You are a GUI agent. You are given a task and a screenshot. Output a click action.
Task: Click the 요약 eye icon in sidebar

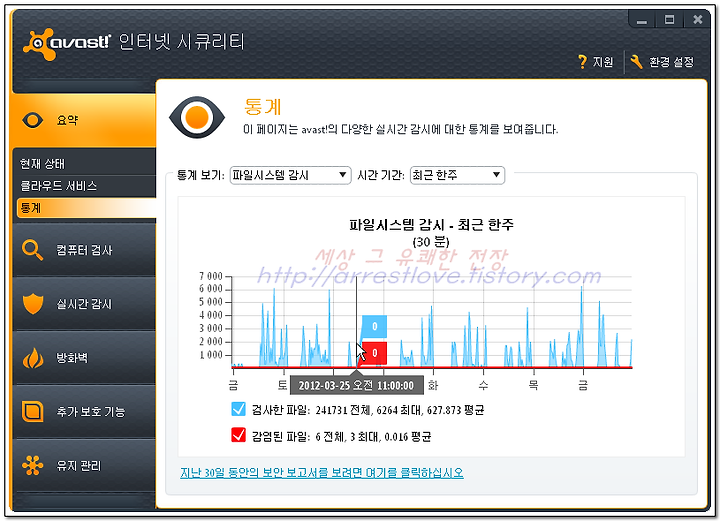point(33,120)
